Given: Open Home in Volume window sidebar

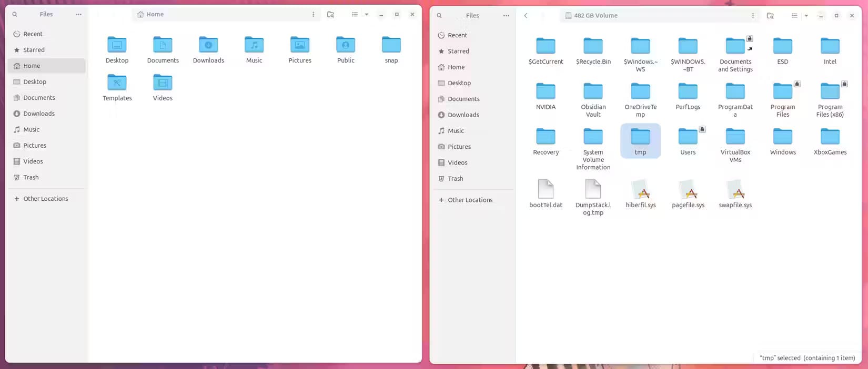Looking at the screenshot, I should click(x=473, y=67).
